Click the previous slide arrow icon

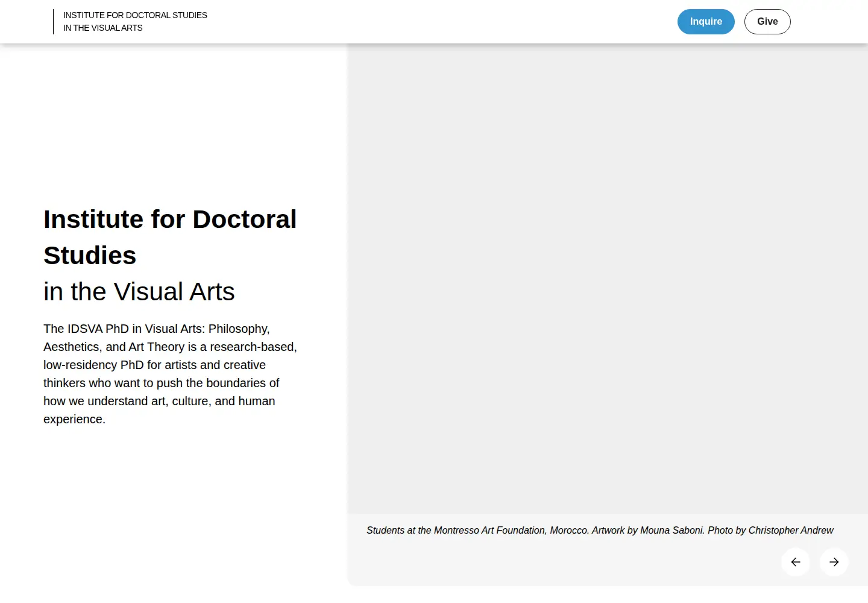tap(796, 562)
